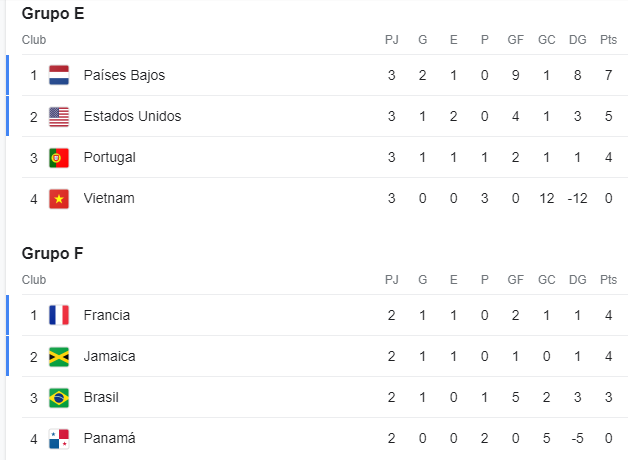Click the Netherlands flag icon

59,75
